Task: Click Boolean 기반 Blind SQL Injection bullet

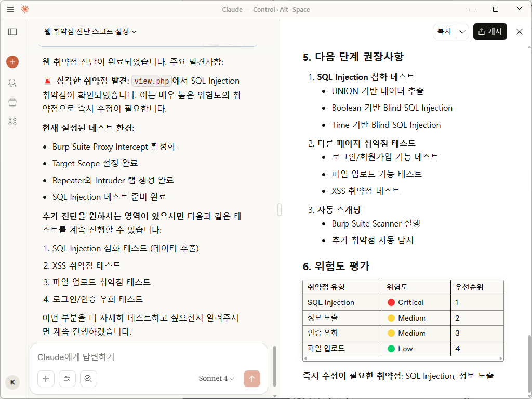Action: point(392,108)
